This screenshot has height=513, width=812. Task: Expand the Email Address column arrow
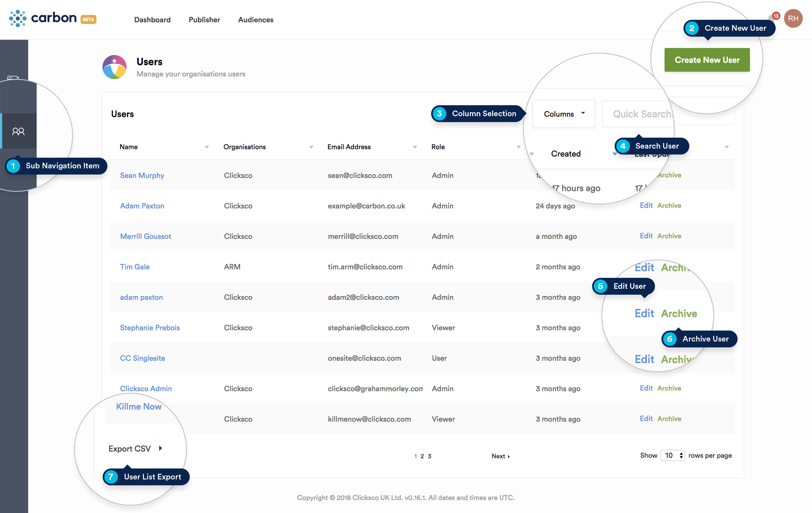coord(415,147)
